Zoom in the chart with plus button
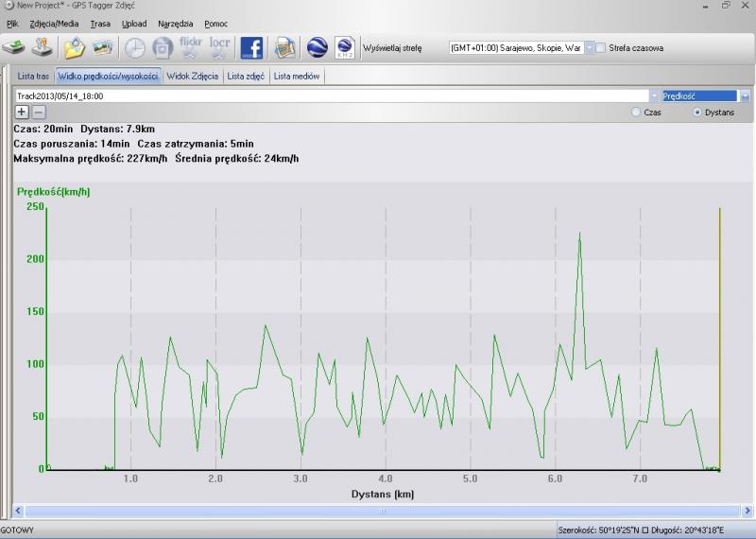Viewport: 756px width, 539px height. tap(22, 112)
